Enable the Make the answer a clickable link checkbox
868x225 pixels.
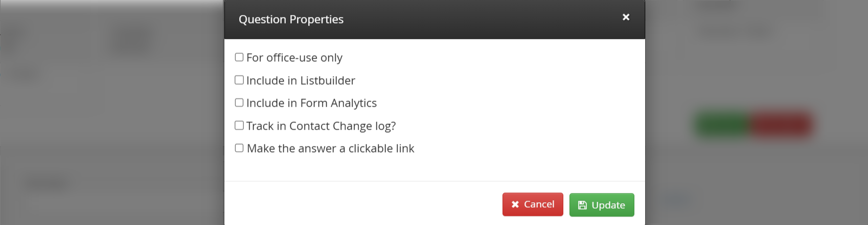[239, 148]
